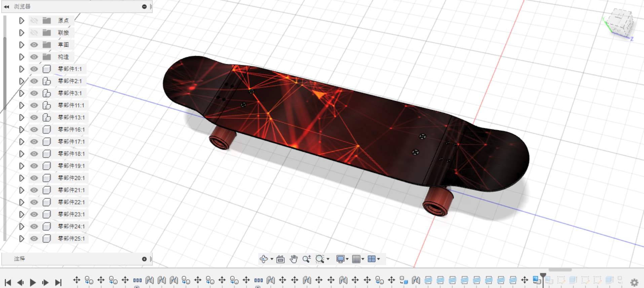Expand the 联接 tree node
Image resolution: width=644 pixels, height=288 pixels.
(x=22, y=33)
